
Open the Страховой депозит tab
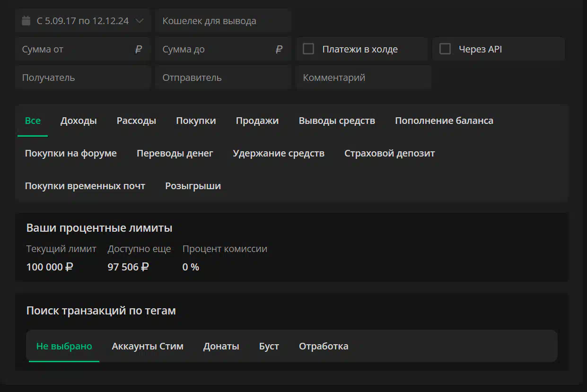point(390,153)
